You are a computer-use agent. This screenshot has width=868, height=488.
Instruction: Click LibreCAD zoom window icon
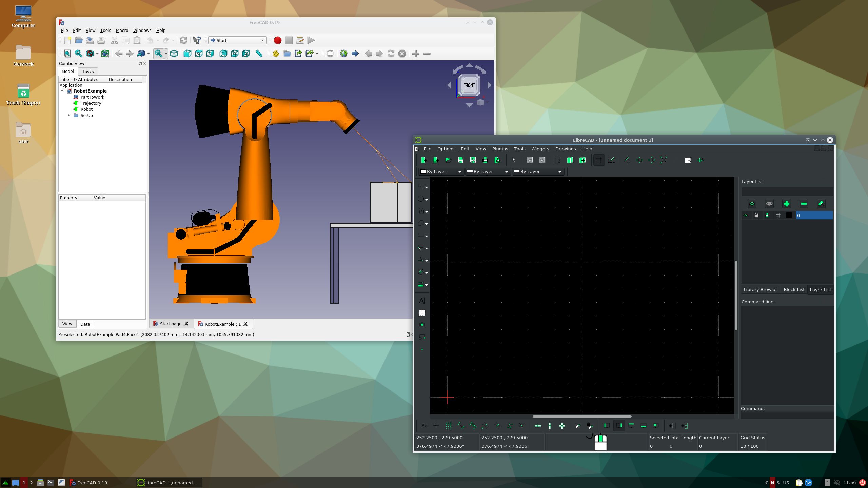tap(688, 160)
